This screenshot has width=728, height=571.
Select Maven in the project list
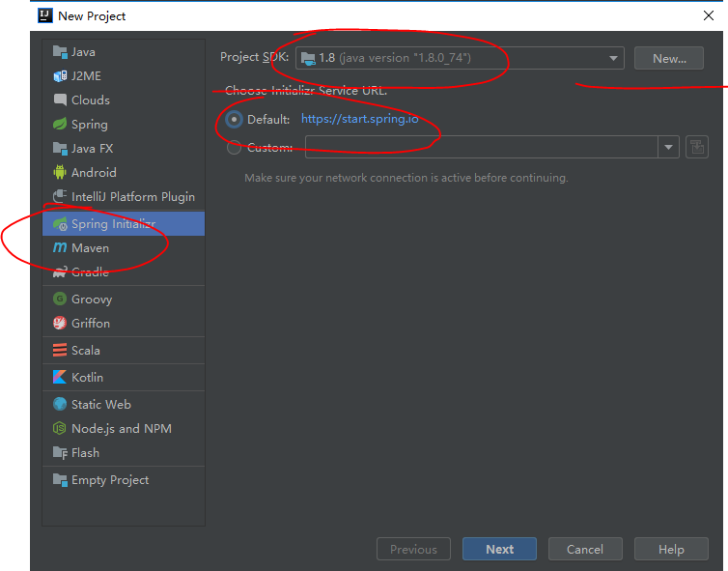(124, 247)
